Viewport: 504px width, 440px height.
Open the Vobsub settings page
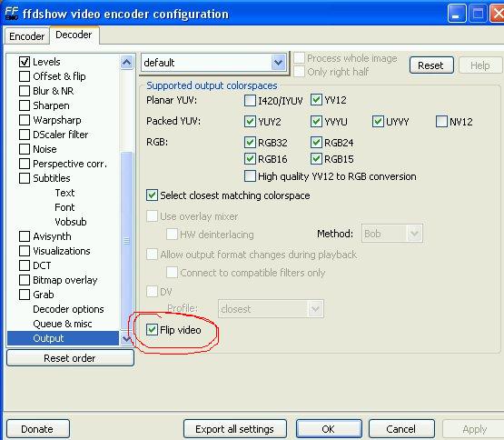click(71, 222)
